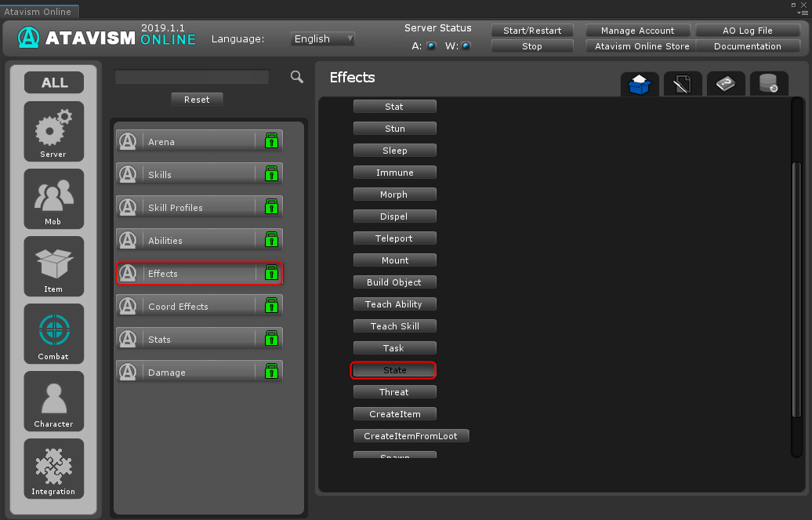Open the Item category box icon

(53, 265)
